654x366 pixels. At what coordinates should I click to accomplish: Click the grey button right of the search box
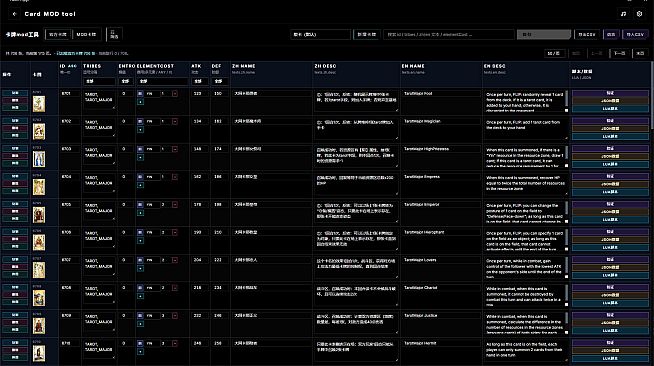(x=544, y=35)
